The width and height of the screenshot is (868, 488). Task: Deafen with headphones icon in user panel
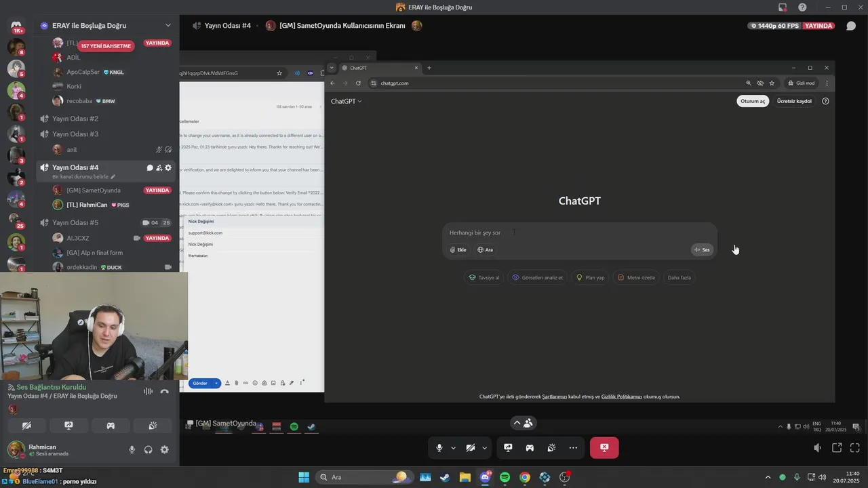148,449
